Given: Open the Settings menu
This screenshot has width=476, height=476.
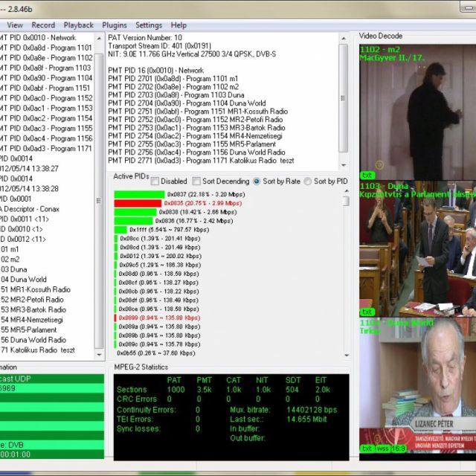Looking at the screenshot, I should coord(148,25).
